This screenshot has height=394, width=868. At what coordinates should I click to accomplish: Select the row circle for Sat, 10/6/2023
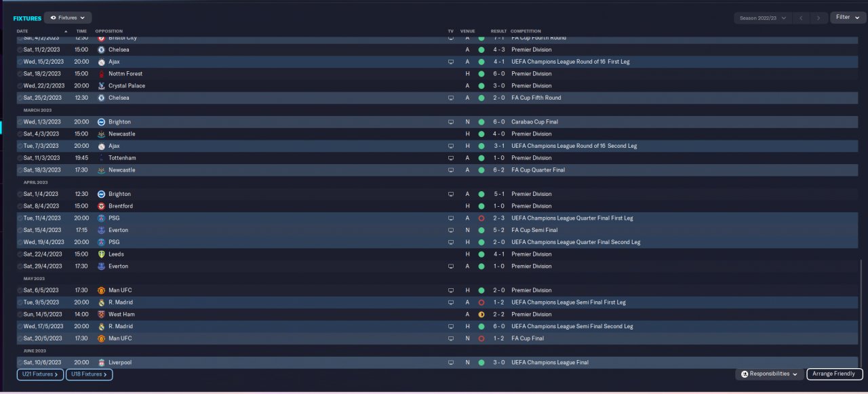tap(20, 363)
